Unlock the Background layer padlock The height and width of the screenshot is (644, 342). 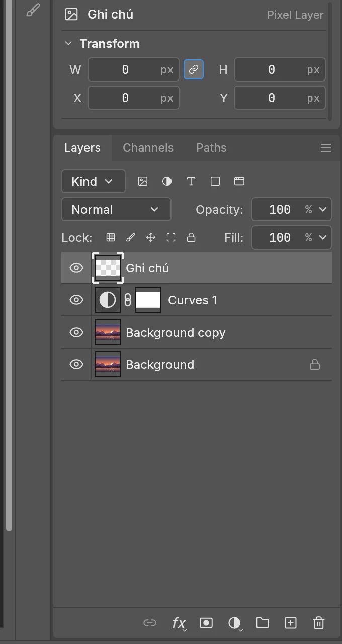coord(315,364)
